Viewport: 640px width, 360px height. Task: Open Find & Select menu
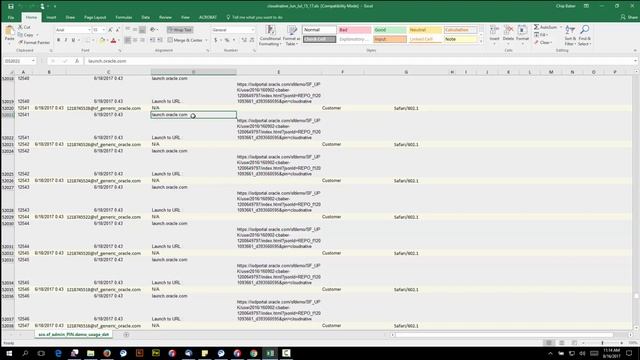coord(584,35)
